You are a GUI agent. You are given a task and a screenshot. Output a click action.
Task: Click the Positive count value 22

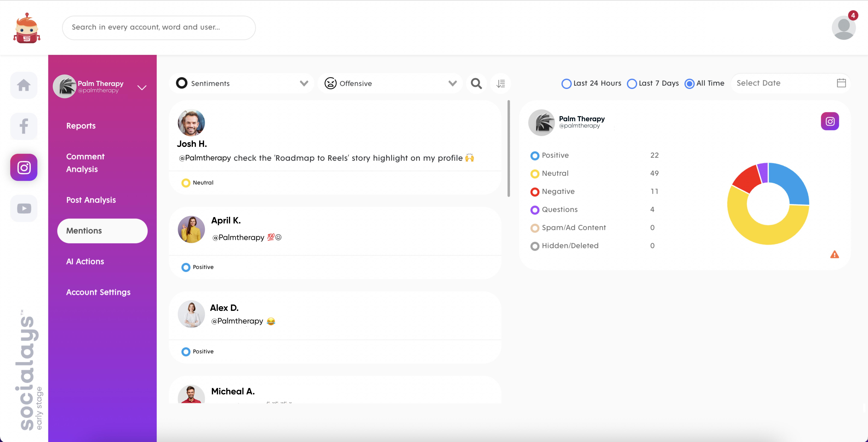pos(654,155)
